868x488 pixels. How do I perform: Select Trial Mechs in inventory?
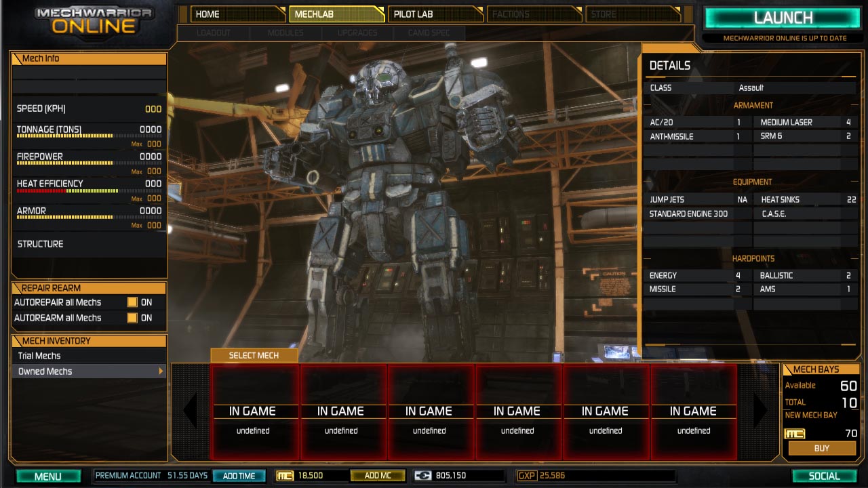[88, 356]
